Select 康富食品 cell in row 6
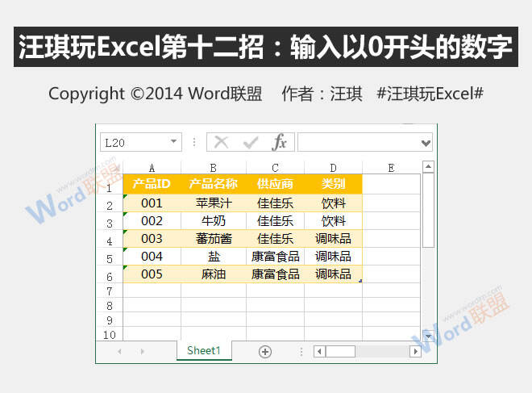532x393 pixels. 275,274
